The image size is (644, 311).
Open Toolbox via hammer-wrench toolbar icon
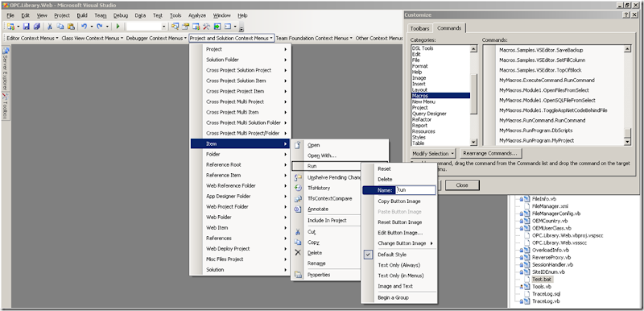coord(206,27)
